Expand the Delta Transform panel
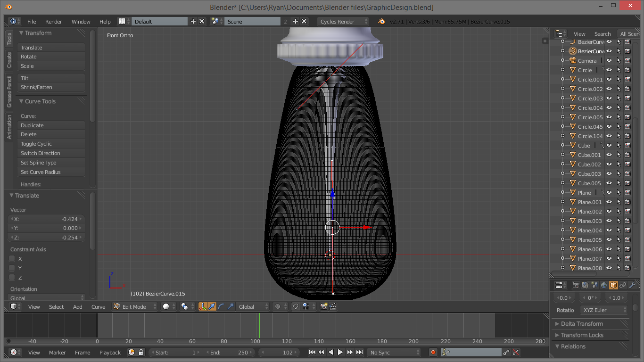This screenshot has width=644, height=362. 582,324
